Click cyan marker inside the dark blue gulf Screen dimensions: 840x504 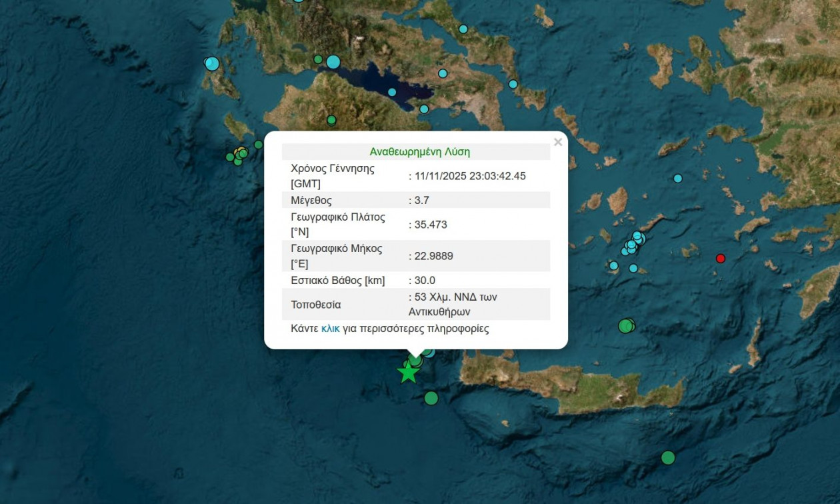point(392,92)
